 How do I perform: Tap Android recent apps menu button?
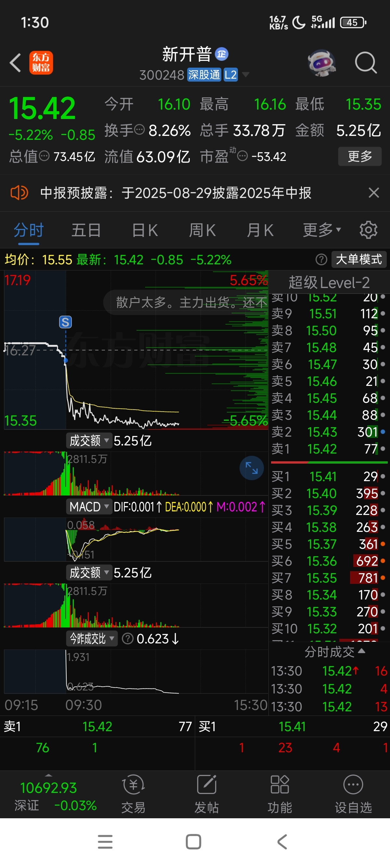click(105, 842)
